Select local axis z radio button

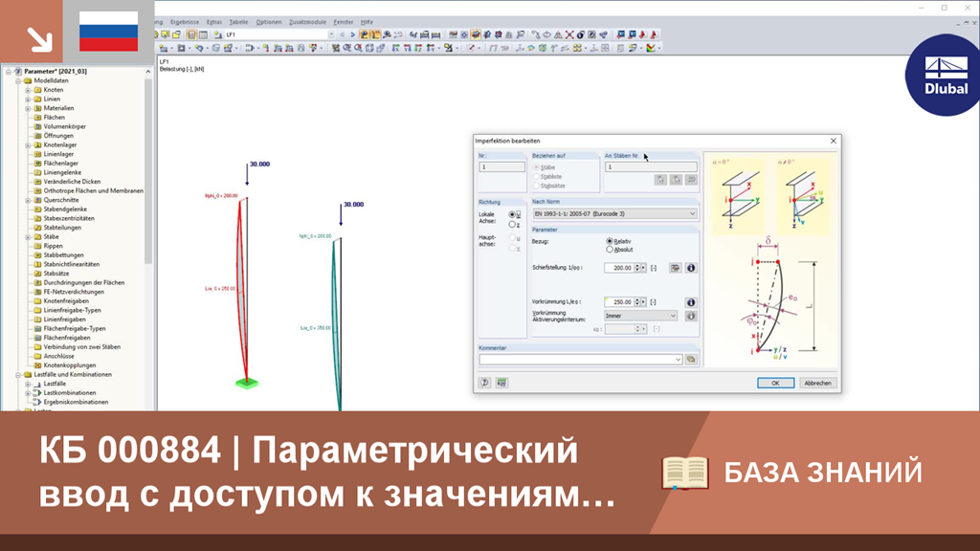513,224
